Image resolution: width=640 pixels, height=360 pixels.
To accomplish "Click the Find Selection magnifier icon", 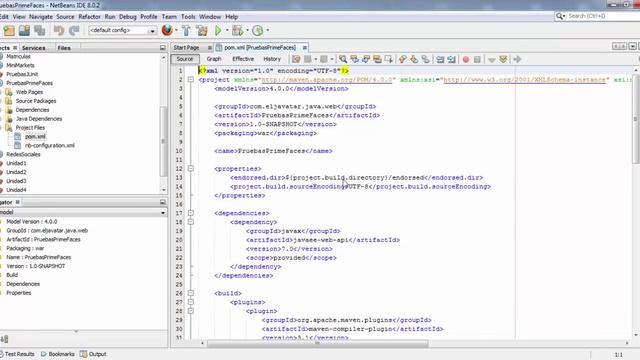I will click(x=343, y=60).
